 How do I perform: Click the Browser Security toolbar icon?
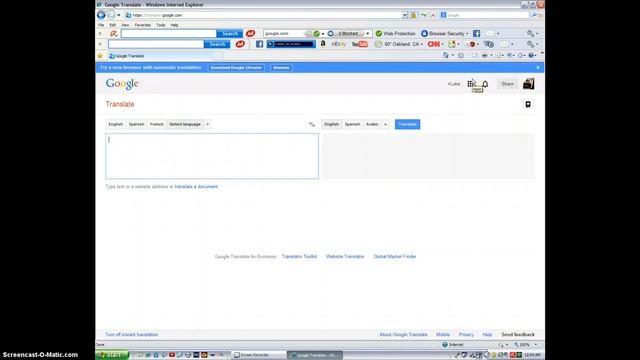pyautogui.click(x=424, y=33)
